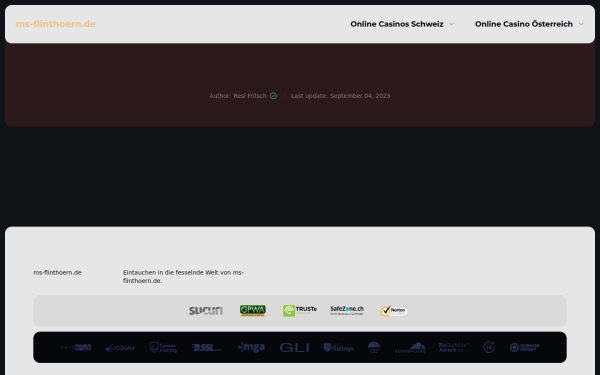Screen dimensions: 600x375
Task: Open the Sucuri security badge
Action: [206, 311]
